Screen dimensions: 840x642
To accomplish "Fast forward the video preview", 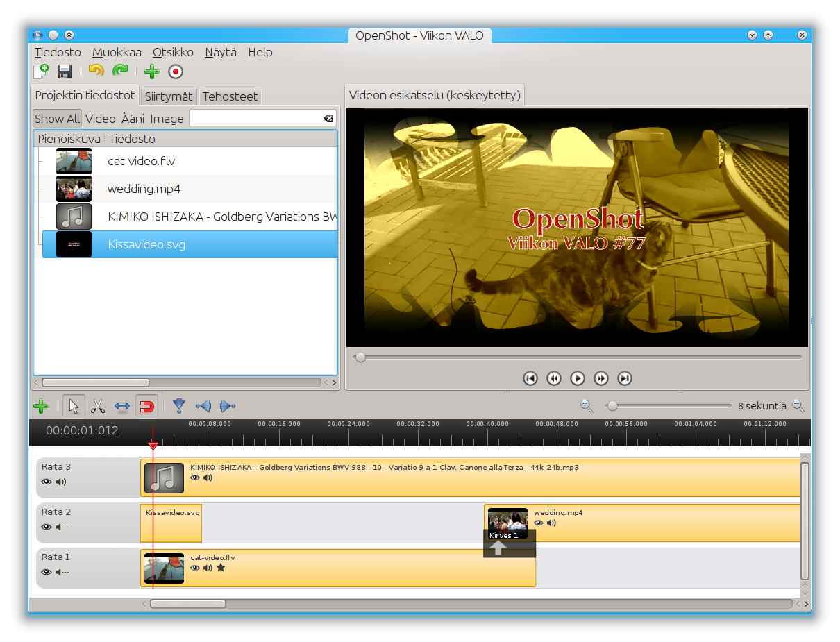I will pos(601,378).
